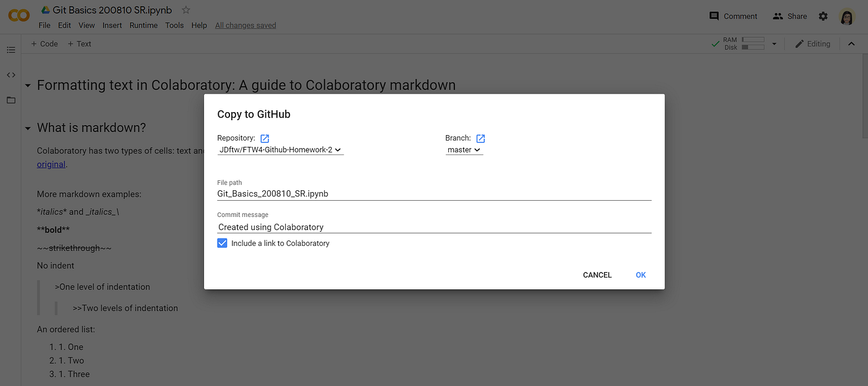This screenshot has width=868, height=386.
Task: Open Comment panel
Action: (x=733, y=16)
